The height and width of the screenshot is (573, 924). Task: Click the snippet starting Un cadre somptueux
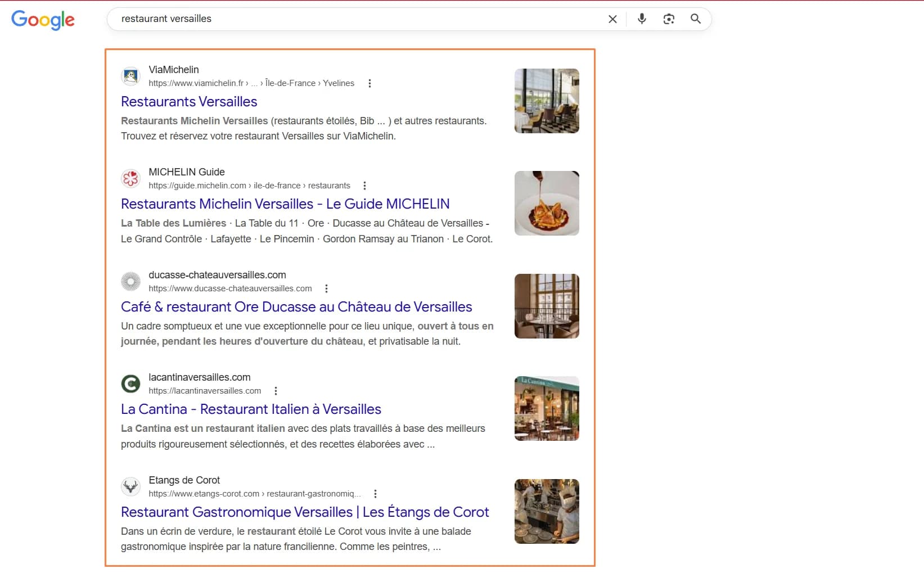tap(307, 333)
